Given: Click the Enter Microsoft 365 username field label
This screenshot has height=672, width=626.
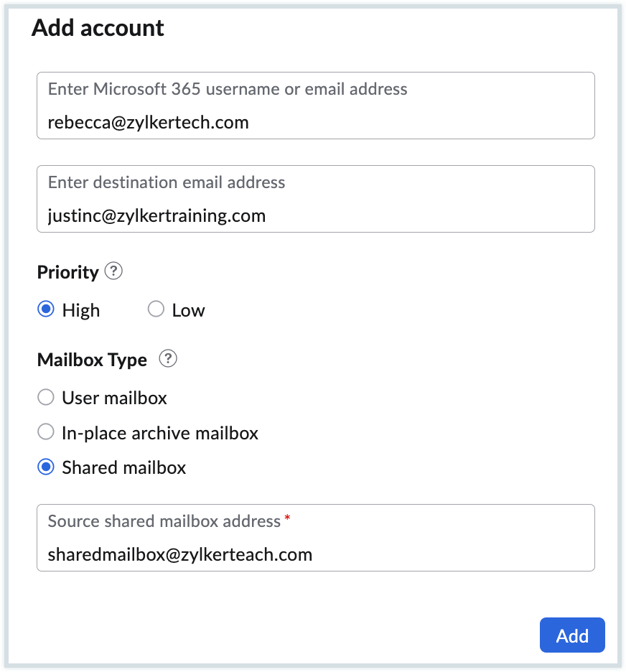Looking at the screenshot, I should pyautogui.click(x=228, y=89).
